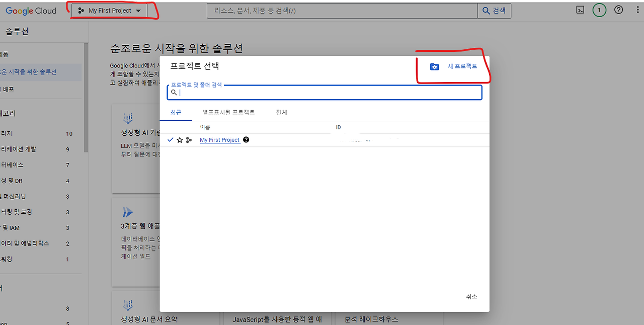Click the new project folder icon
The image size is (644, 325).
435,67
